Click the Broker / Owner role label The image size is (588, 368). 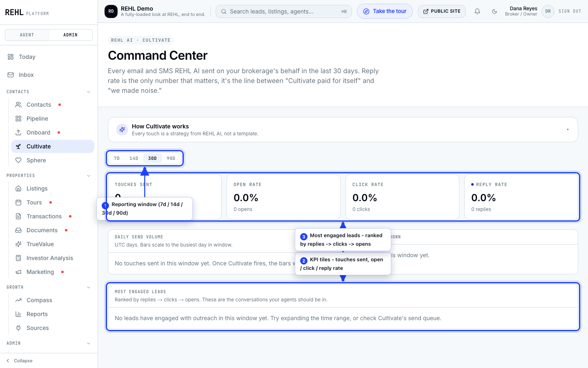(521, 14)
